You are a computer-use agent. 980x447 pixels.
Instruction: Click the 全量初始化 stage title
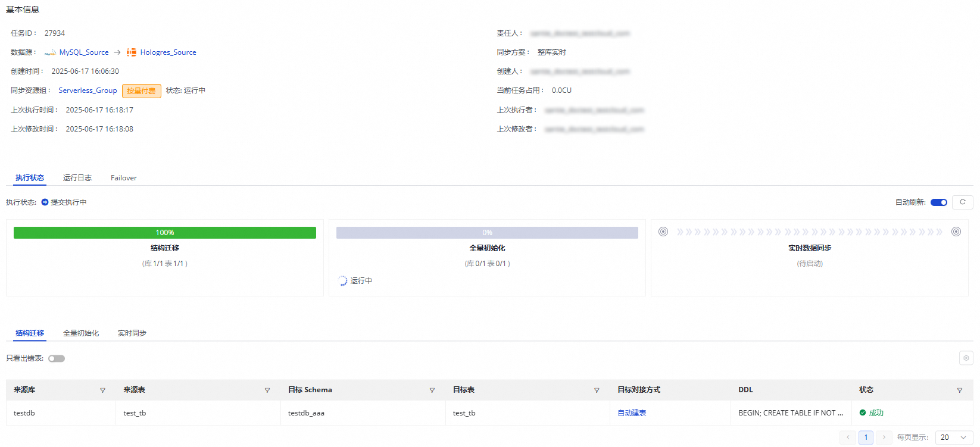tap(487, 248)
